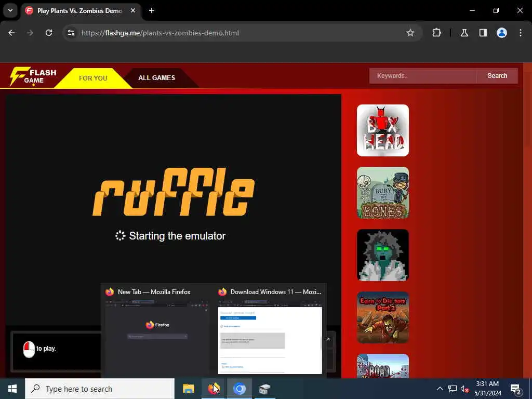This screenshot has width=532, height=399.
Task: Open the notification center icon
Action: [516, 389]
